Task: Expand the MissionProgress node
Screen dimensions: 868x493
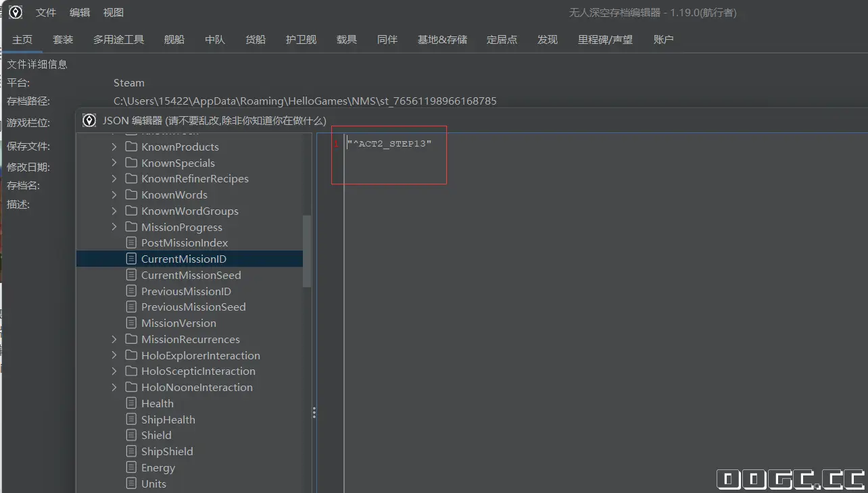Action: [x=114, y=227]
